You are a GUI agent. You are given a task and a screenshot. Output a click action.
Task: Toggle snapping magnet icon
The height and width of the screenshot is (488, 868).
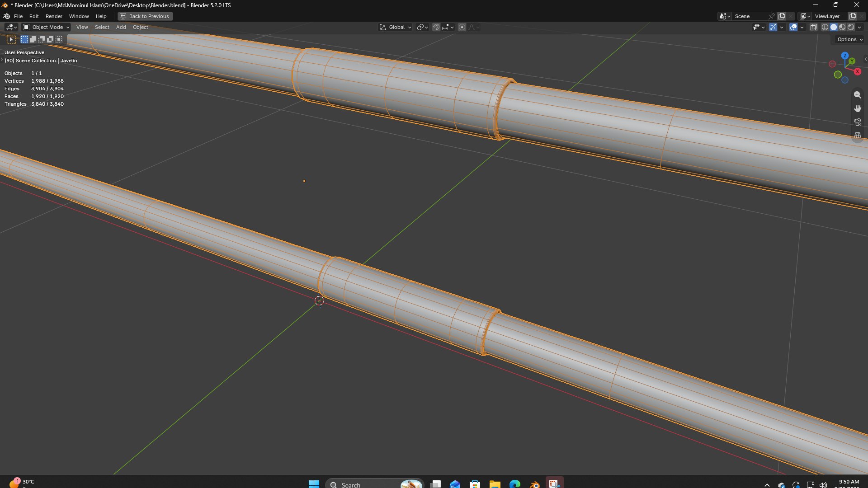(436, 27)
